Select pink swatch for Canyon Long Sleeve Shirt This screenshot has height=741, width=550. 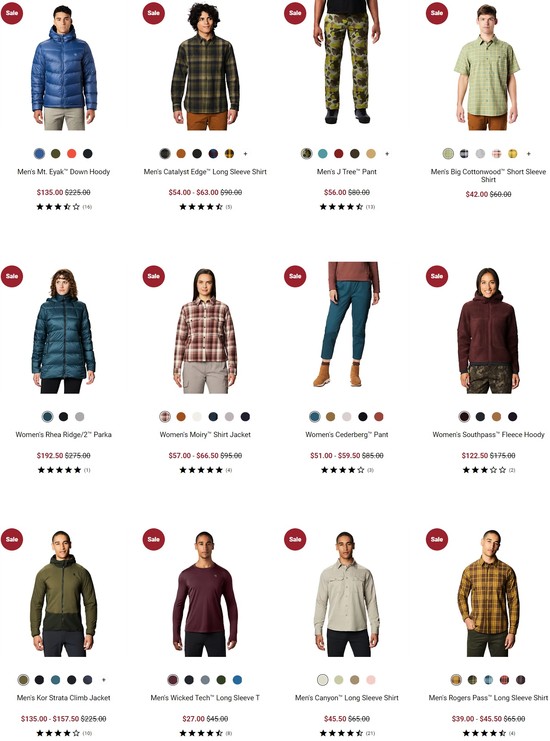pyautogui.click(x=371, y=680)
